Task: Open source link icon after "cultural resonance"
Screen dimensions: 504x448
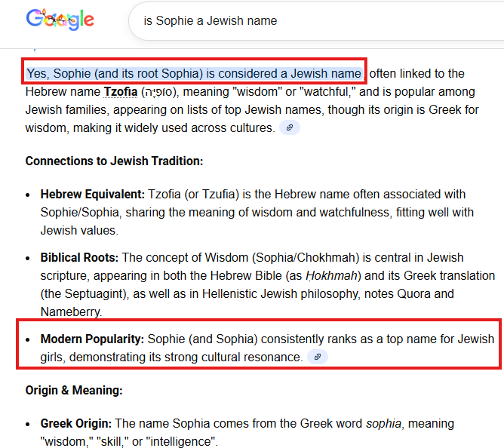Action: click(318, 357)
